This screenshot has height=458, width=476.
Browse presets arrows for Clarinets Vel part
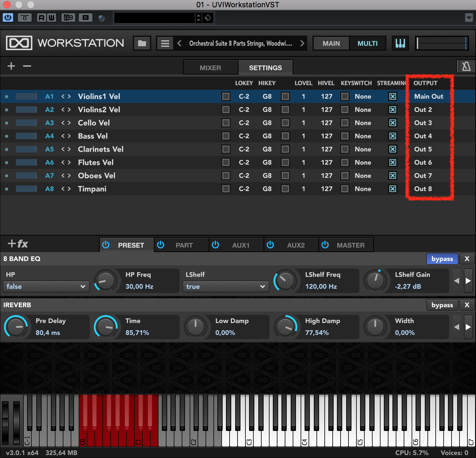(66, 149)
